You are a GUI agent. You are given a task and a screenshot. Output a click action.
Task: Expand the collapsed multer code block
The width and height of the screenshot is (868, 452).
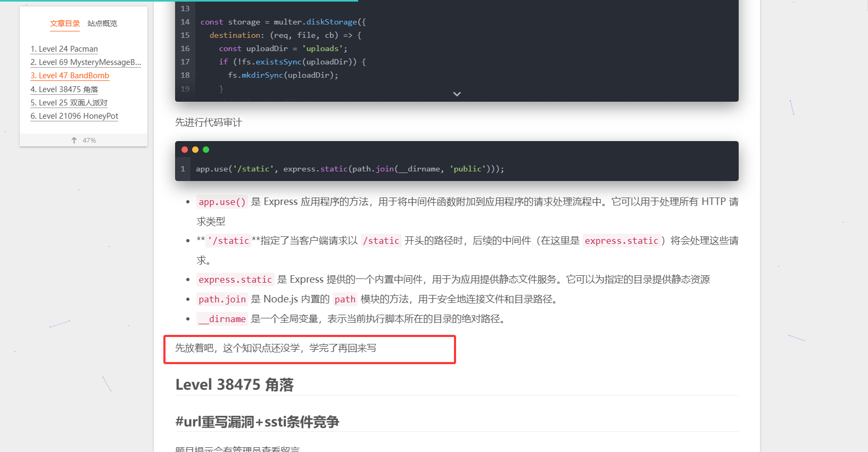click(x=457, y=94)
